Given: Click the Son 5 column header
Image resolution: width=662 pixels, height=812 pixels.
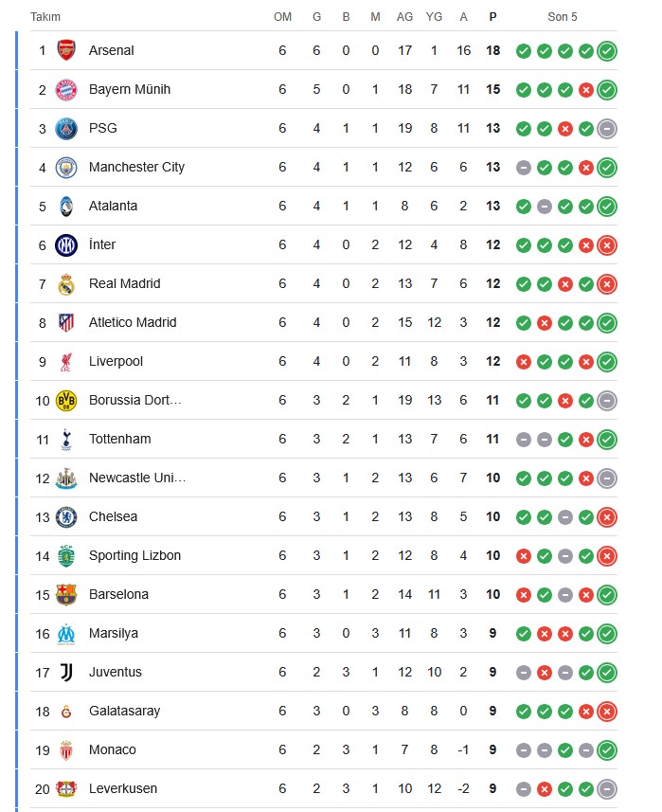Looking at the screenshot, I should tap(562, 17).
